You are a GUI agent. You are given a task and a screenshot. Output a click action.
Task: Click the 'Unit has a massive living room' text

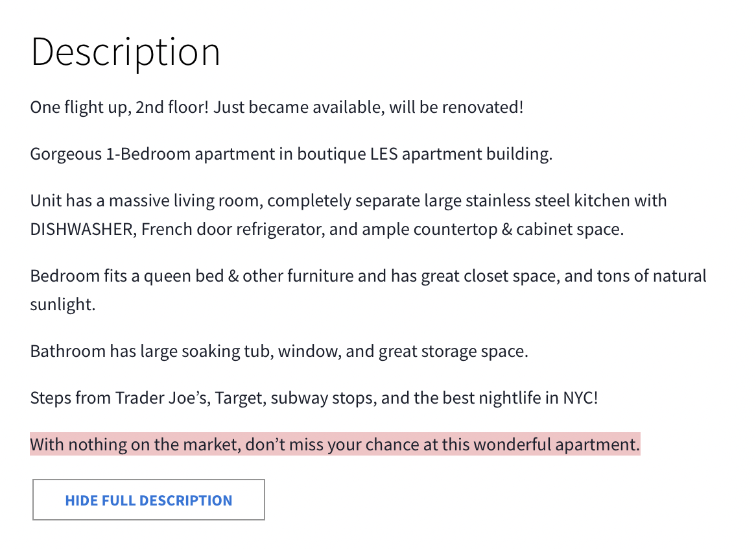tap(147, 201)
